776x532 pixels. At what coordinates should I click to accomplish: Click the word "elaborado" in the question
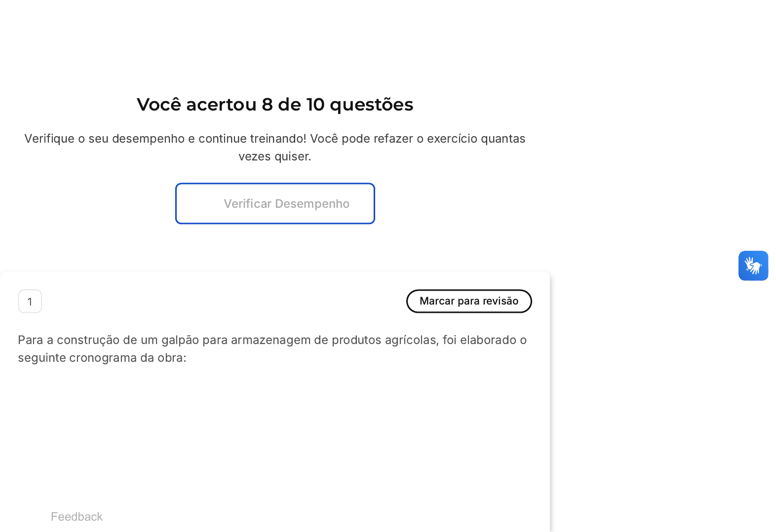488,340
